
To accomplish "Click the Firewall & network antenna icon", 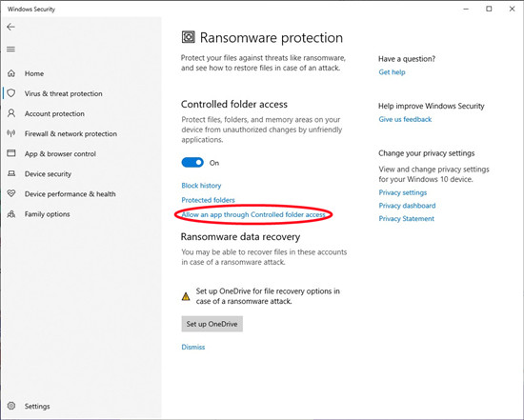I will click(11, 133).
